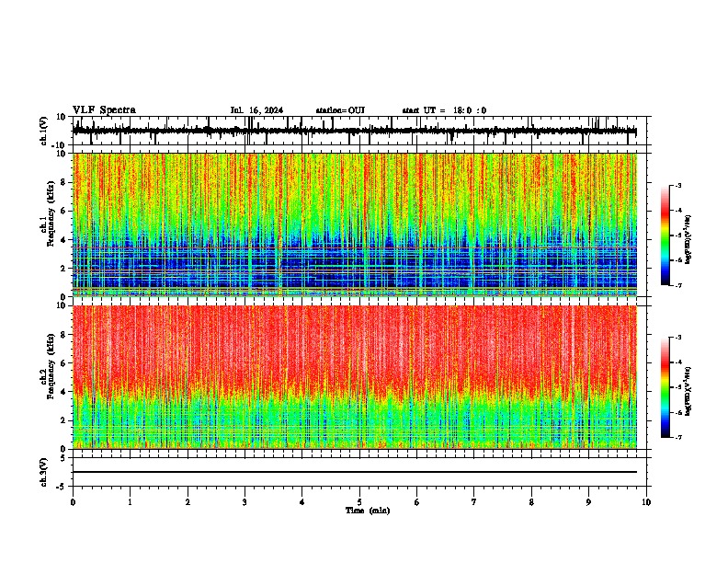The height and width of the screenshot is (563, 728).
Task: Click the "Time (min)" axis title
Action: click(x=368, y=511)
